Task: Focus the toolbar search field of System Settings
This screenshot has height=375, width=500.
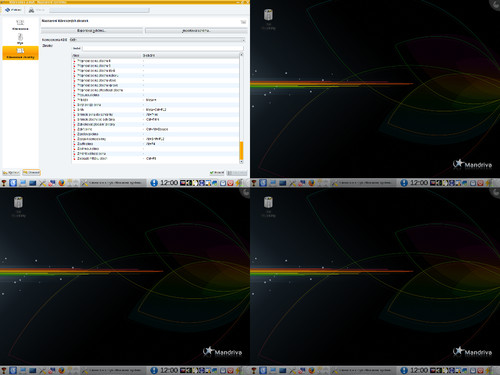Action: (x=99, y=10)
